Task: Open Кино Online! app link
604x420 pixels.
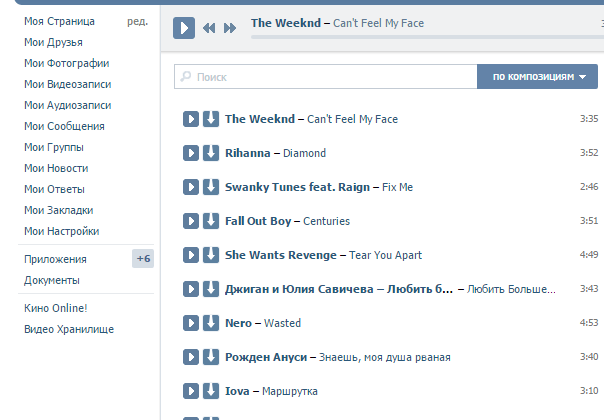Action: coord(56,308)
